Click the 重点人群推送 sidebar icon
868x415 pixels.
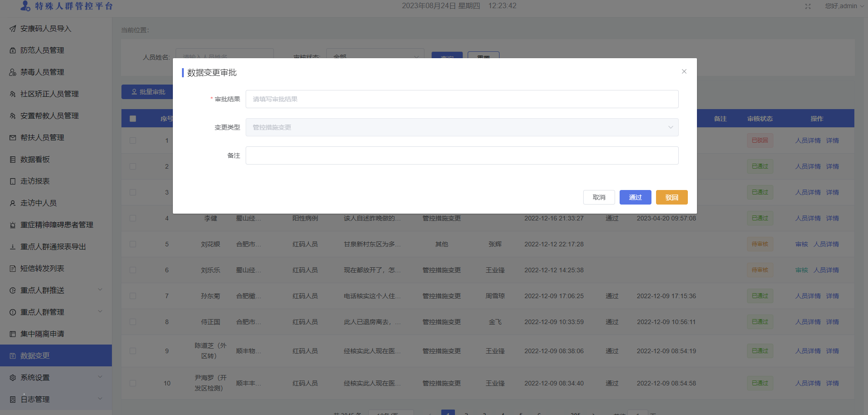click(x=13, y=290)
